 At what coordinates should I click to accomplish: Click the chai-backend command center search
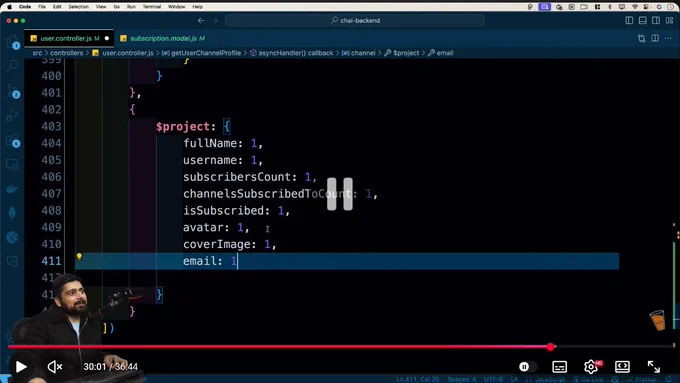[355, 20]
